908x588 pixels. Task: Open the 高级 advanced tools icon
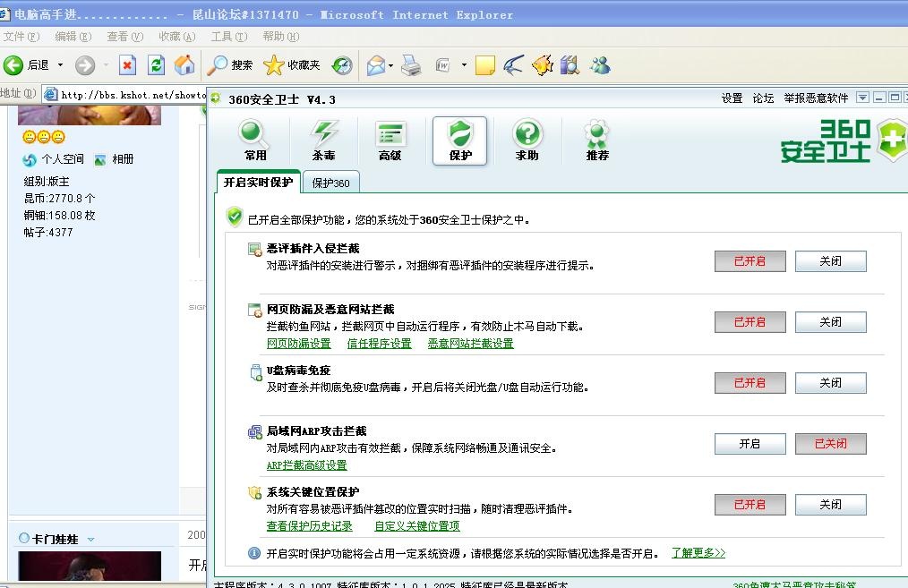[x=390, y=141]
